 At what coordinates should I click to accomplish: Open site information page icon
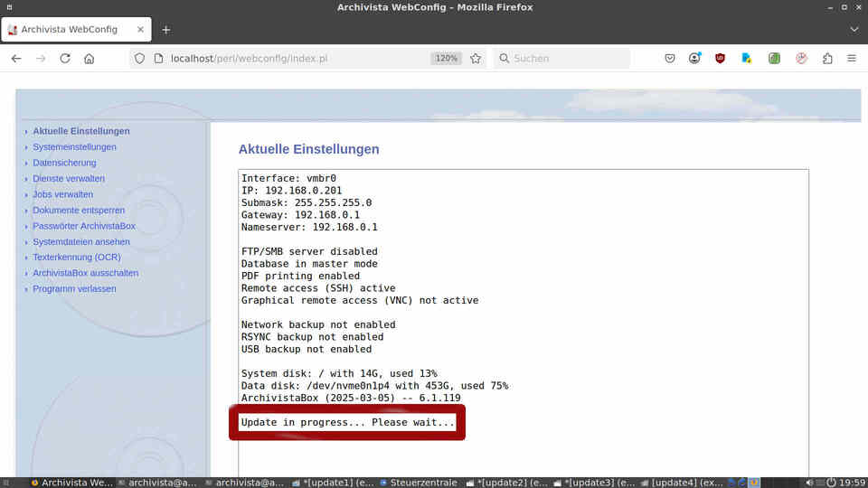click(159, 58)
